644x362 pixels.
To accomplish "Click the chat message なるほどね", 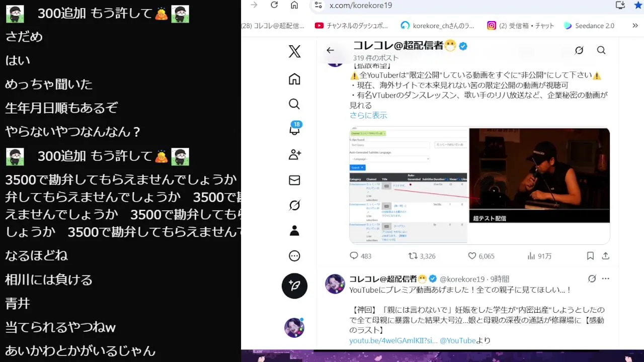I will [x=36, y=255].
